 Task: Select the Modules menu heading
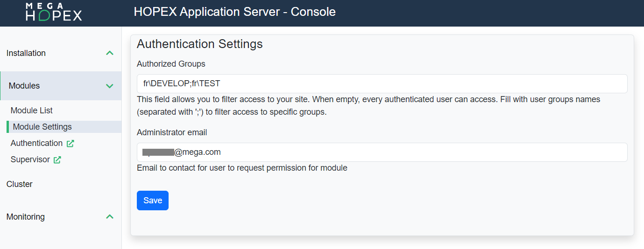tap(24, 86)
